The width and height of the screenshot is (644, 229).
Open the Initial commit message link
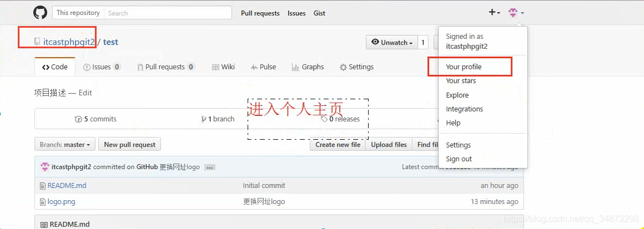tap(264, 186)
